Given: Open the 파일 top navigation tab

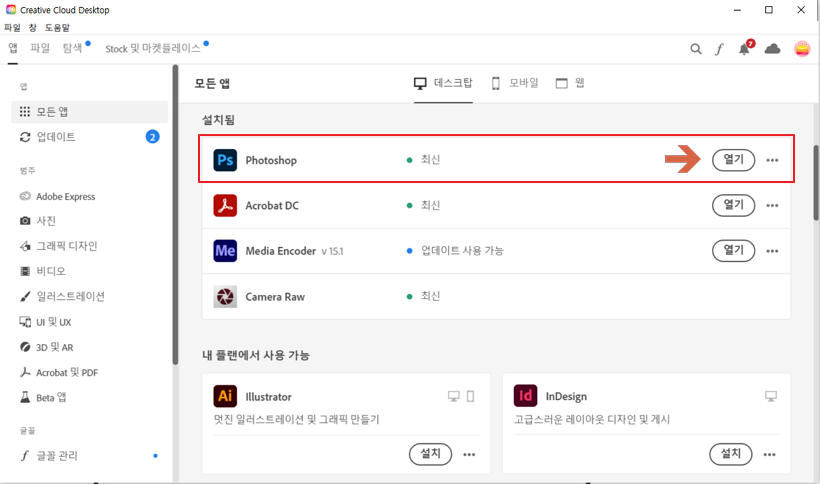Looking at the screenshot, I should (40, 48).
